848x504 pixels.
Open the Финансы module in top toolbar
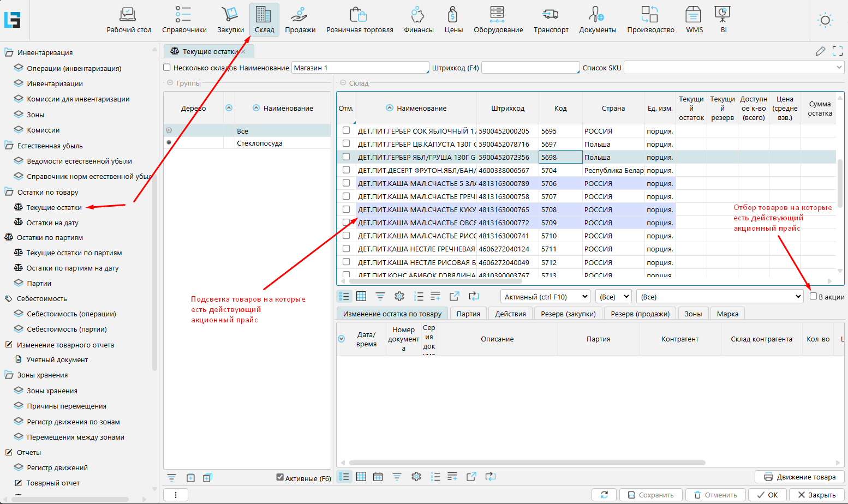pyautogui.click(x=419, y=20)
